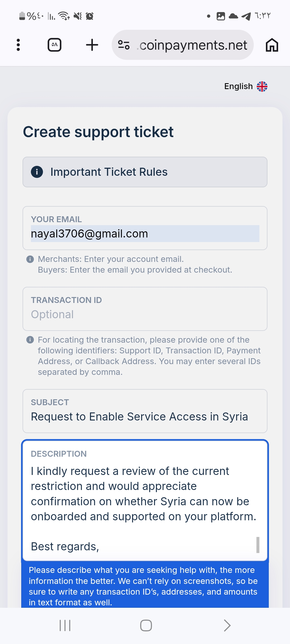The image size is (290, 644).
Task: Click the Description box scrollbar handle
Action: pyautogui.click(x=258, y=545)
